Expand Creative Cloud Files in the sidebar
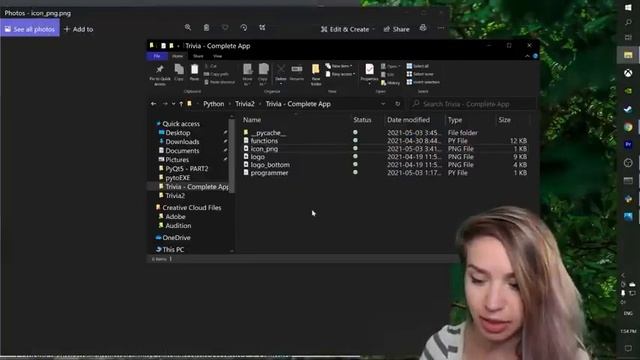The width and height of the screenshot is (640, 360). (191, 207)
